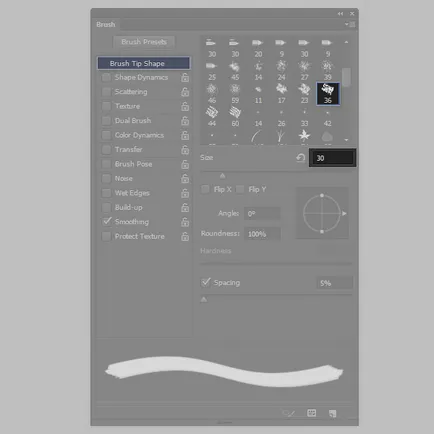Collapse the panel with the double arrows
The width and height of the screenshot is (434, 434).
(340, 14)
